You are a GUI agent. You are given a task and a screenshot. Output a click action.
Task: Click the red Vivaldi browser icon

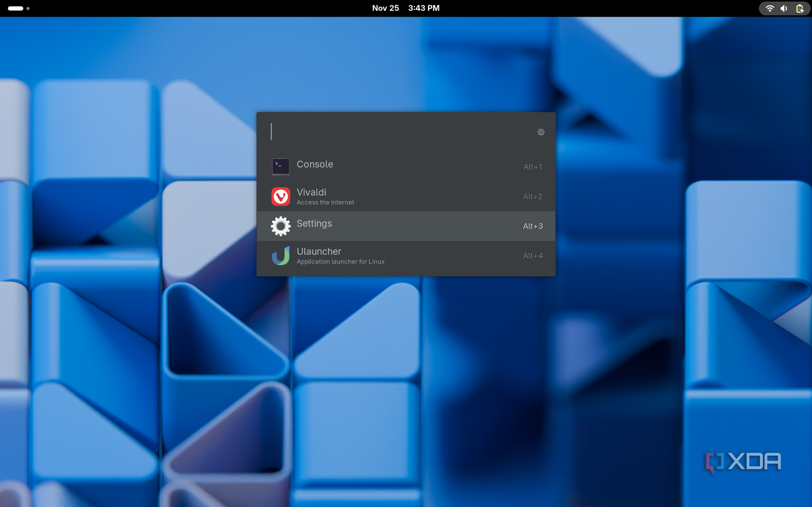pos(280,197)
